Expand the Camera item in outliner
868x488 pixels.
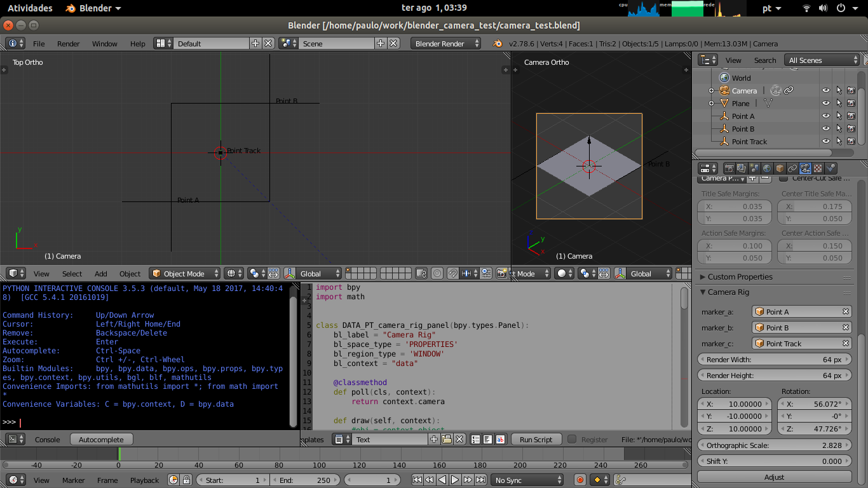point(712,91)
